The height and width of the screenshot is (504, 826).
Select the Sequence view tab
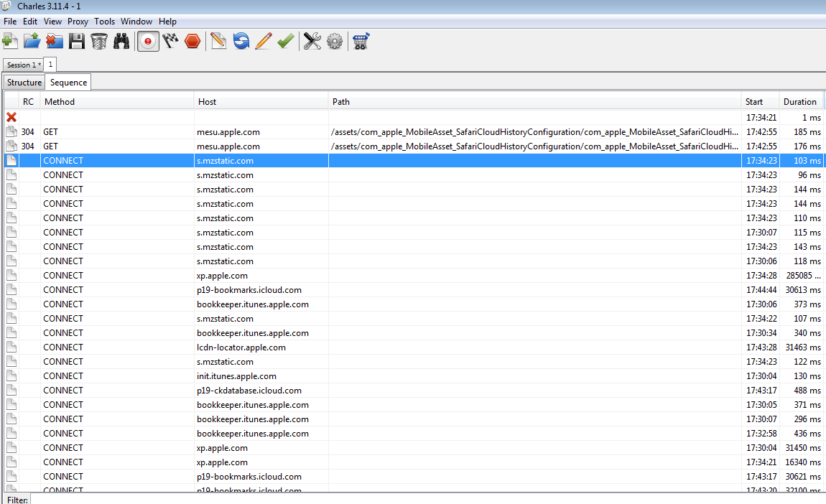tap(68, 83)
